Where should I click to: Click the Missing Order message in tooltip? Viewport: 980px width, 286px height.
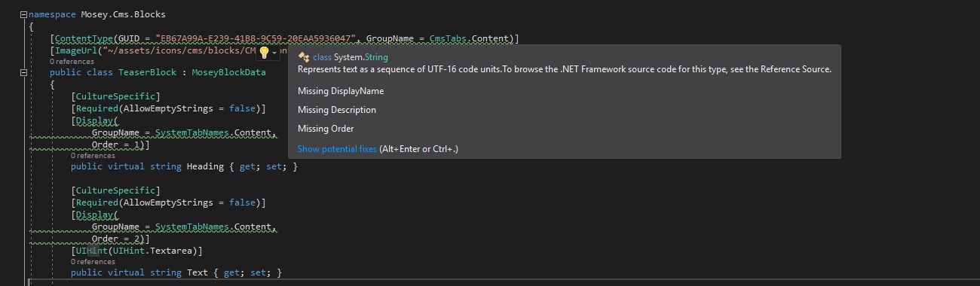point(326,129)
